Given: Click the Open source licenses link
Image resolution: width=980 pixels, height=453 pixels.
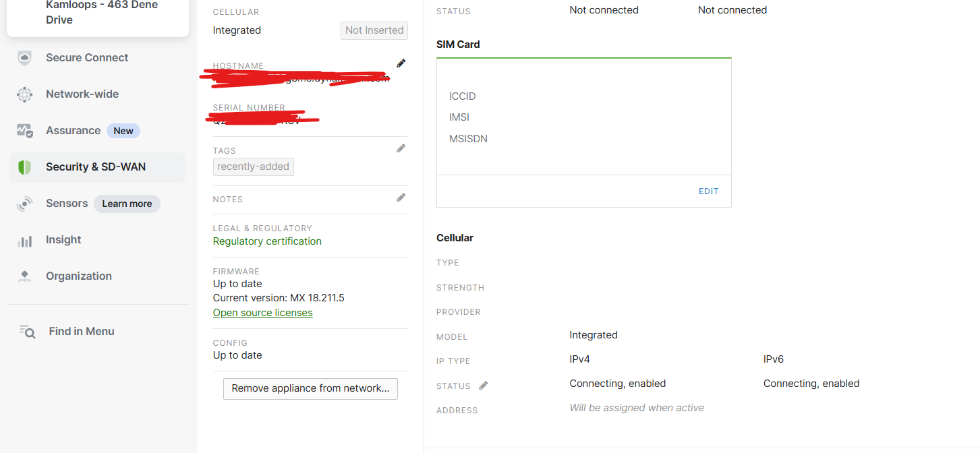Looking at the screenshot, I should pyautogui.click(x=262, y=312).
